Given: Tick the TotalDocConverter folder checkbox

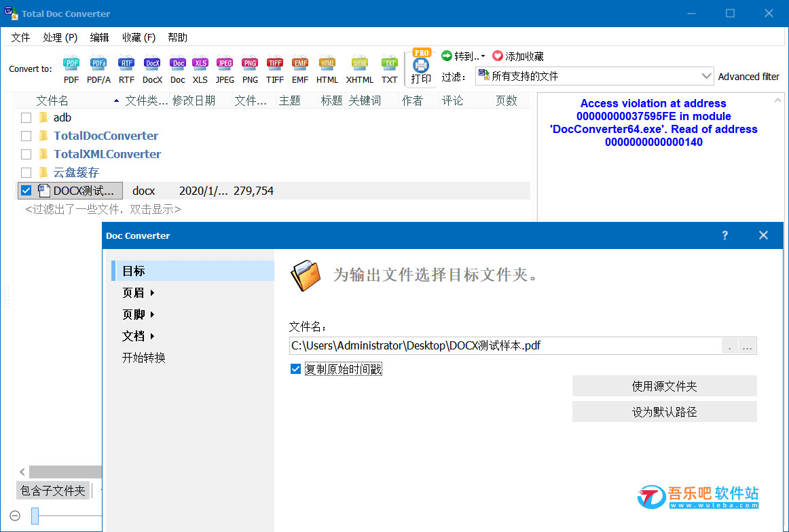Looking at the screenshot, I should tap(26, 136).
